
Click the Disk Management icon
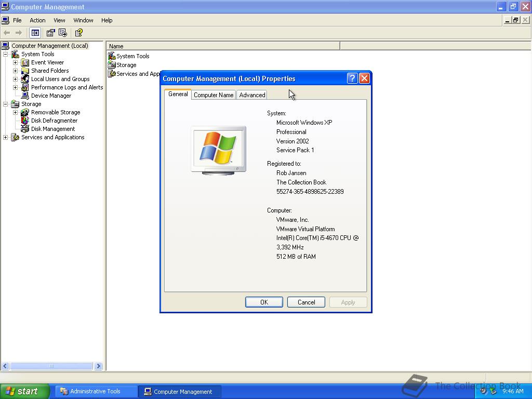(x=25, y=129)
